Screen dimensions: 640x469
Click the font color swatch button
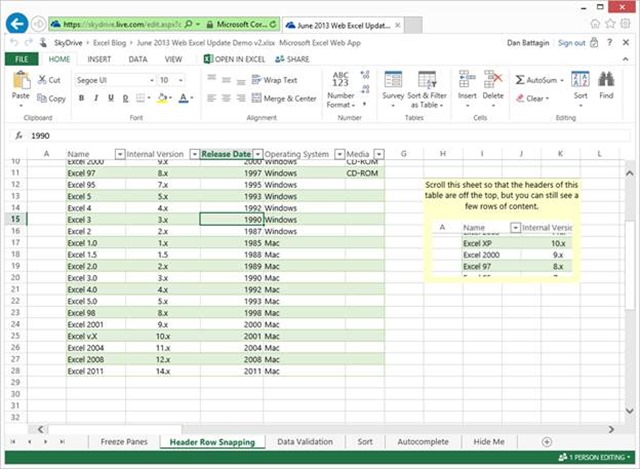(x=183, y=98)
